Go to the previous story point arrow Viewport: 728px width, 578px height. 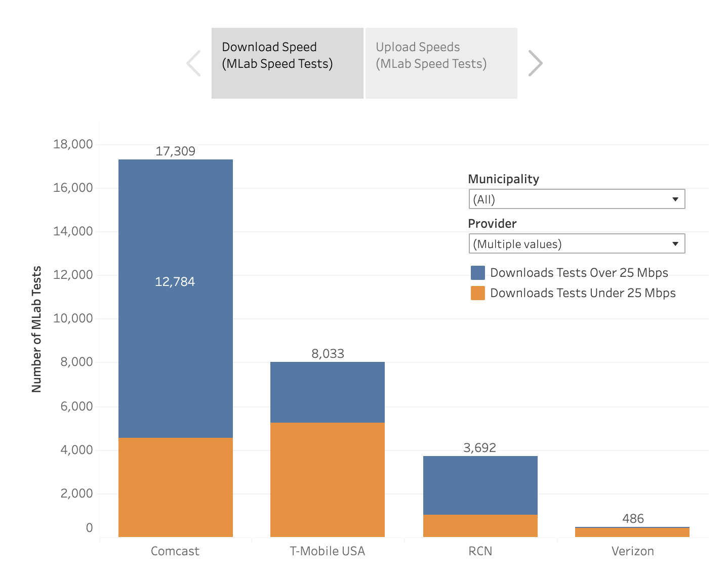click(194, 63)
